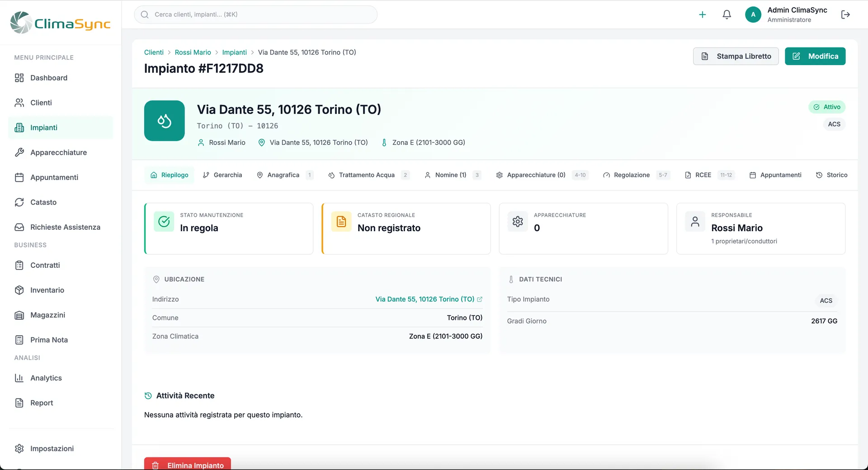Open Contratti in the sidebar

coord(61,265)
